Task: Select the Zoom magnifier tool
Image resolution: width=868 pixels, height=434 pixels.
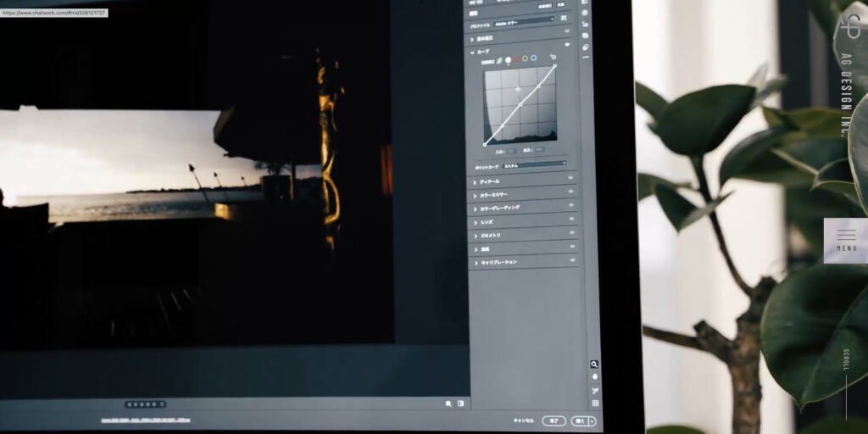Action: tap(594, 364)
